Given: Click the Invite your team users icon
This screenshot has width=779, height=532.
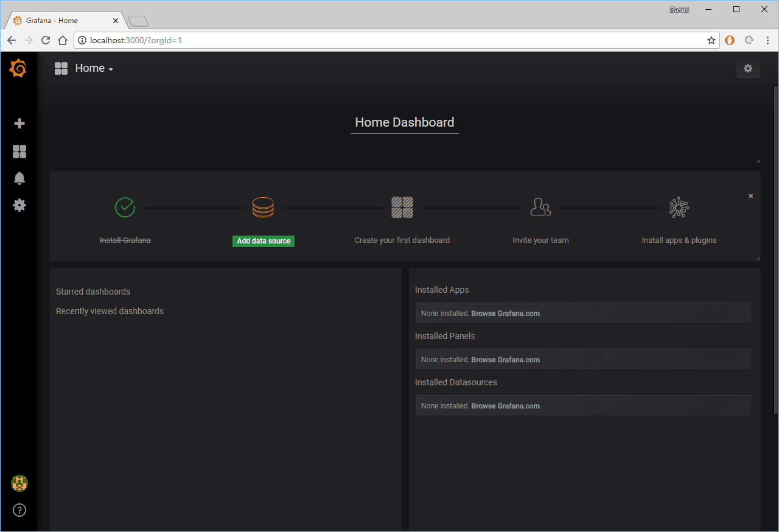Looking at the screenshot, I should pos(540,207).
